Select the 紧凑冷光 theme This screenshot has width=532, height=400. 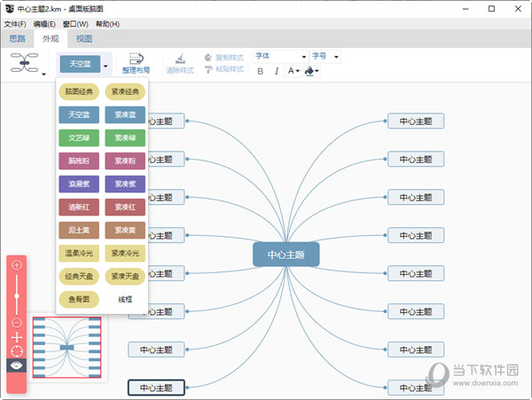click(125, 253)
